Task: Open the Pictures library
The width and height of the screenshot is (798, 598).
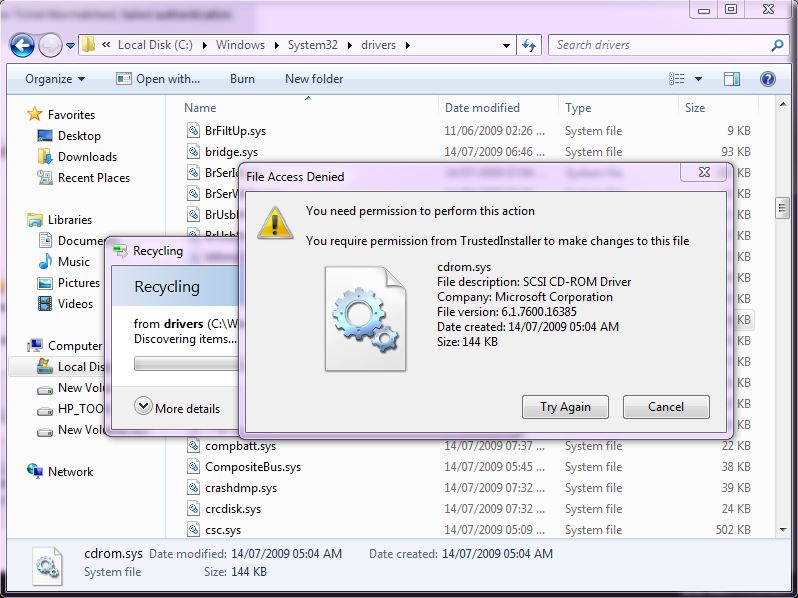Action: point(79,282)
